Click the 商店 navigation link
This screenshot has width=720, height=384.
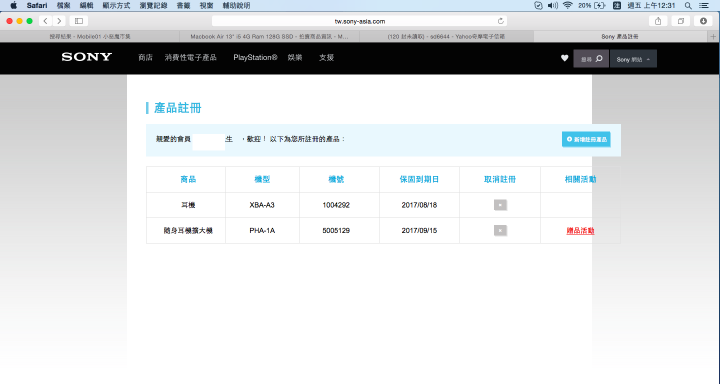(145, 57)
